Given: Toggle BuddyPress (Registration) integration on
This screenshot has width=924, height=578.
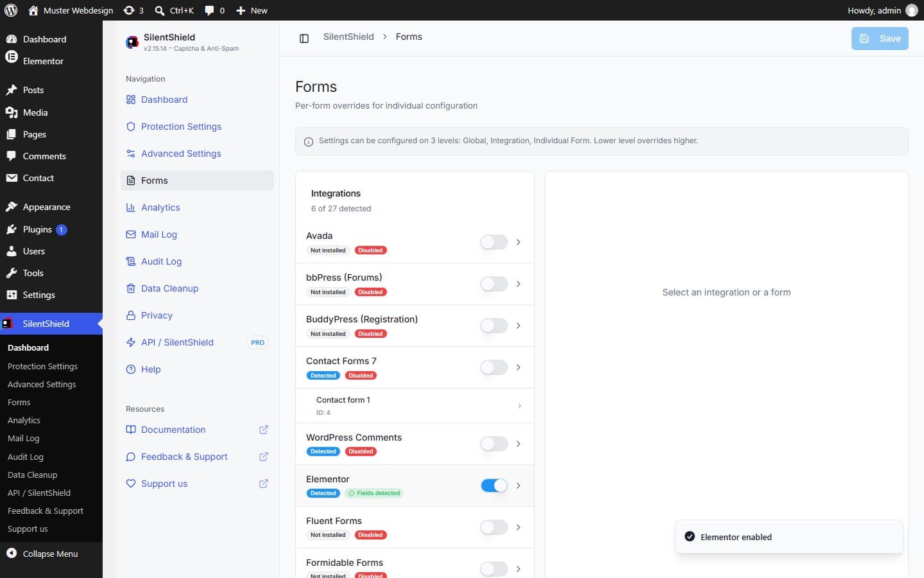Looking at the screenshot, I should (x=494, y=326).
